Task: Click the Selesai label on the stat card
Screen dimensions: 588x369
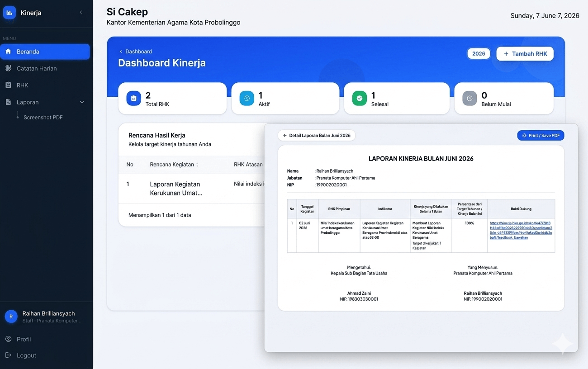Action: 380,104
